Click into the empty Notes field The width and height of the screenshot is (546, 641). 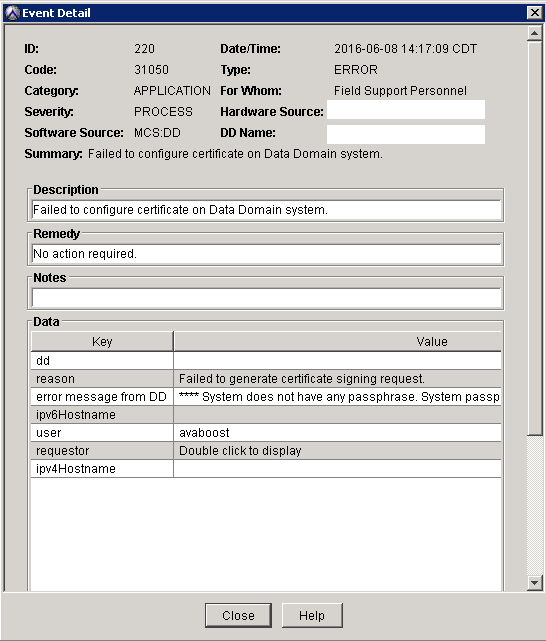point(266,298)
